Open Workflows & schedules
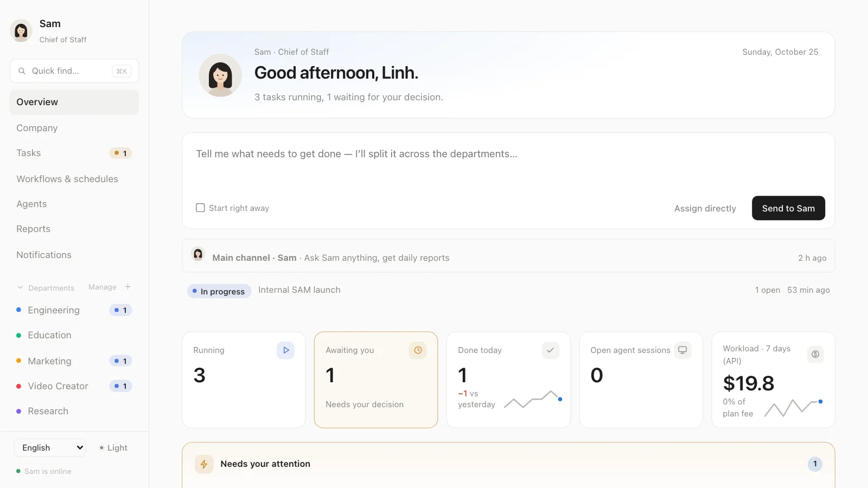The image size is (868, 488). [x=74, y=179]
